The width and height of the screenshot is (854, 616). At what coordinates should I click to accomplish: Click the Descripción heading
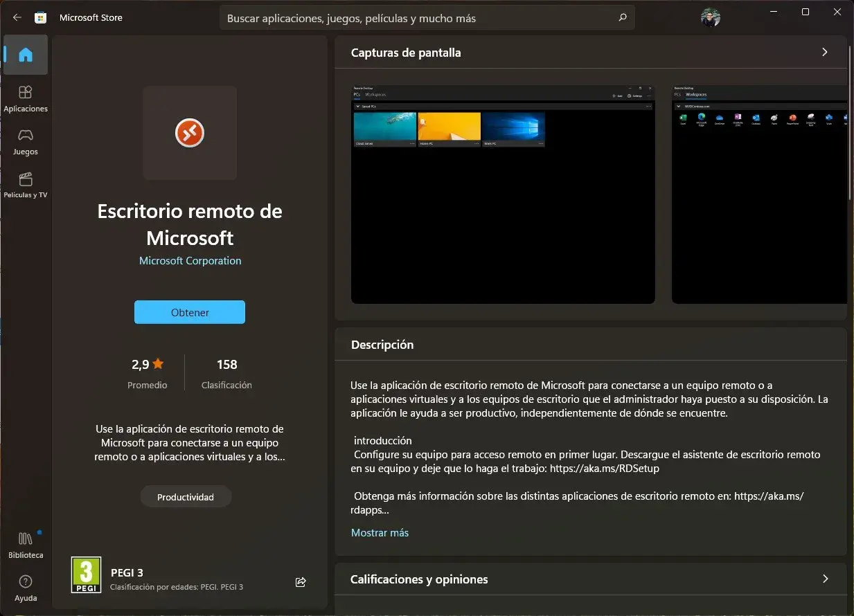(x=382, y=345)
